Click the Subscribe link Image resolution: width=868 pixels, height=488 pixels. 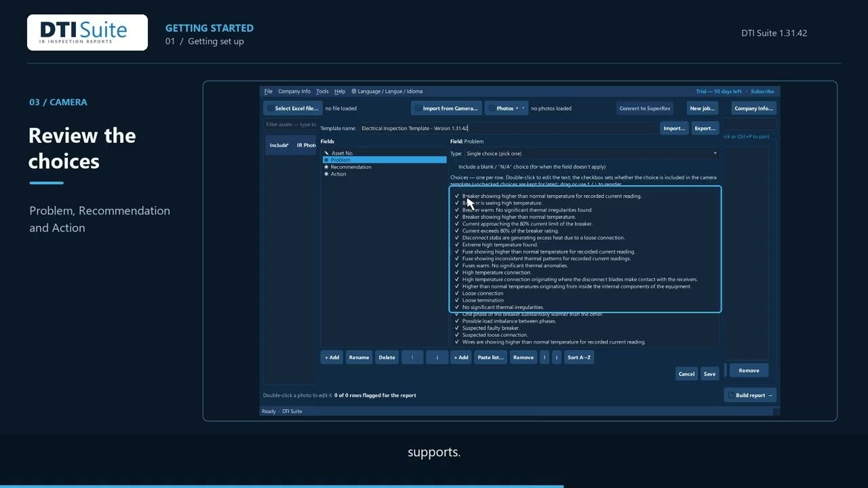pos(762,91)
